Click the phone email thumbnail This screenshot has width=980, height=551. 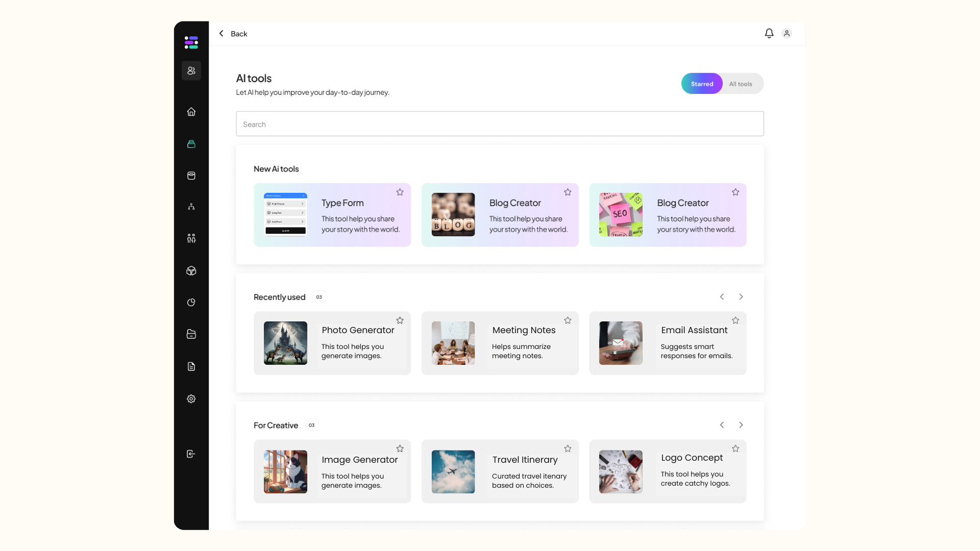pyautogui.click(x=621, y=343)
